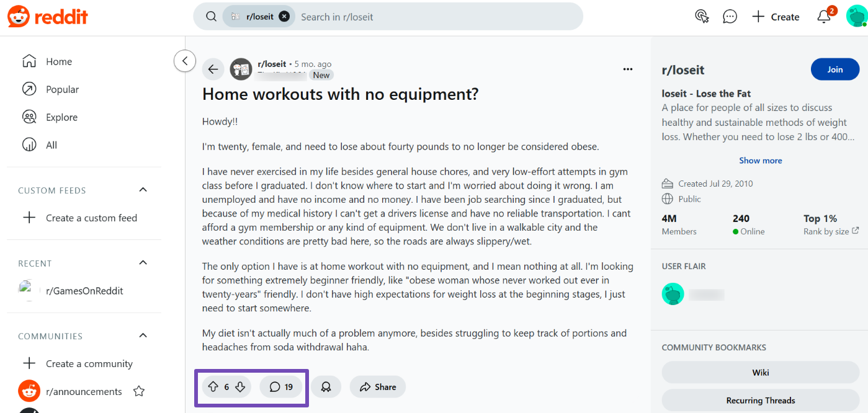
Task: Collapse the Custom Feeds section
Action: coord(143,190)
